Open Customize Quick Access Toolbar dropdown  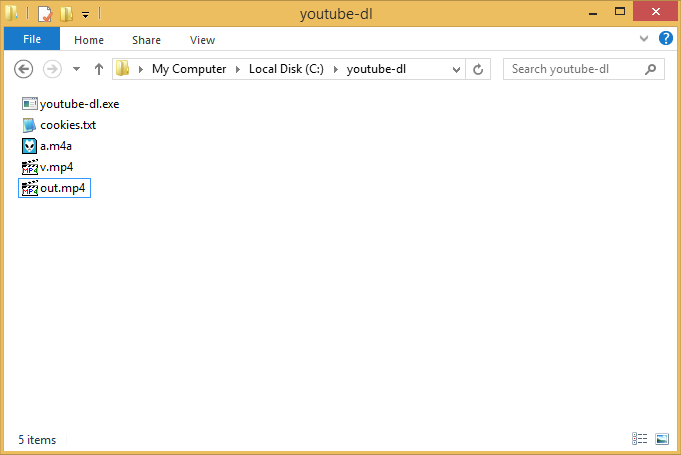(x=86, y=15)
